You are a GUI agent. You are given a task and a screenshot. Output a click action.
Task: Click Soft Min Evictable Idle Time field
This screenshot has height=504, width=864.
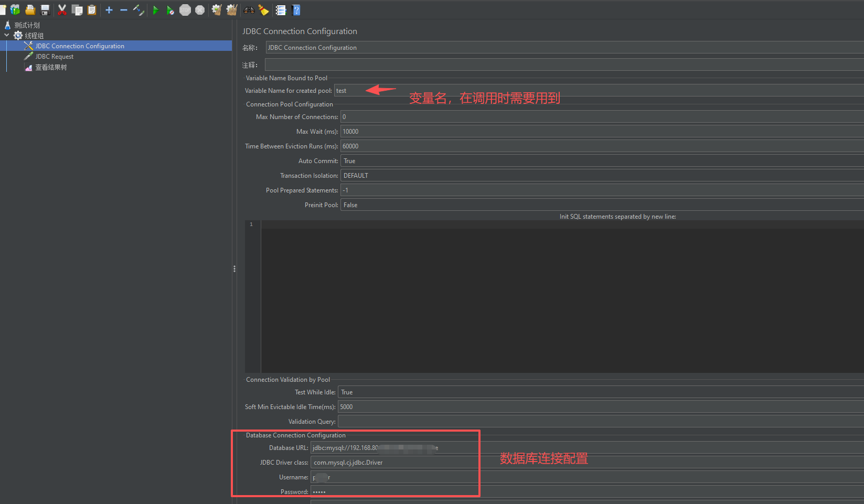601,407
